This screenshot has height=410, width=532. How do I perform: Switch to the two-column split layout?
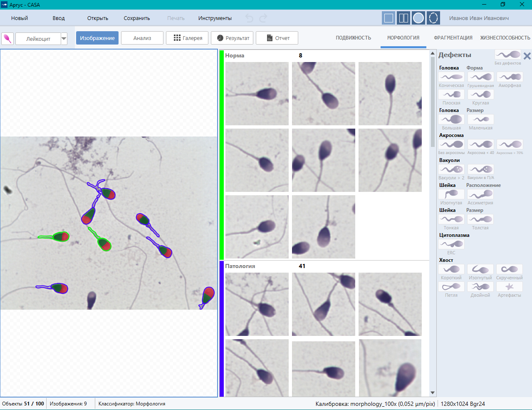403,18
